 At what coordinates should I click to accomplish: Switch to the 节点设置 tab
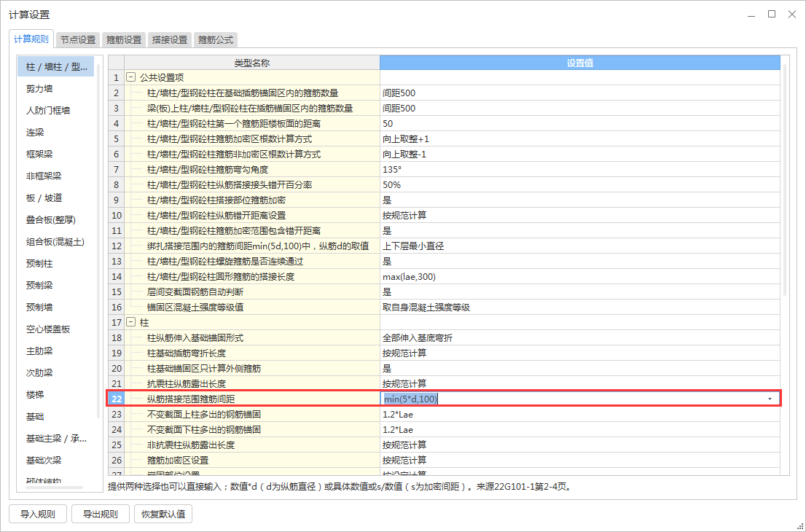(78, 39)
